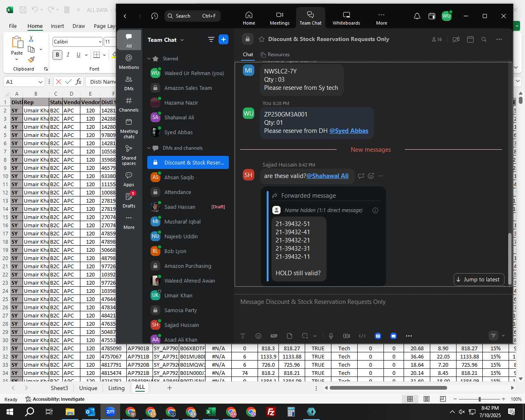525x420 pixels.
Task: Record a video message camera icon
Action: pos(347,336)
